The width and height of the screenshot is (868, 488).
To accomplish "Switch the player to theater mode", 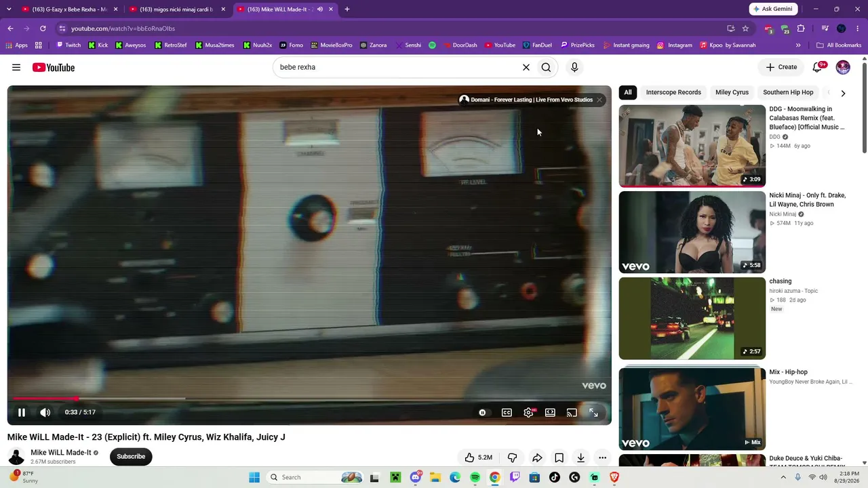I will pos(550,412).
